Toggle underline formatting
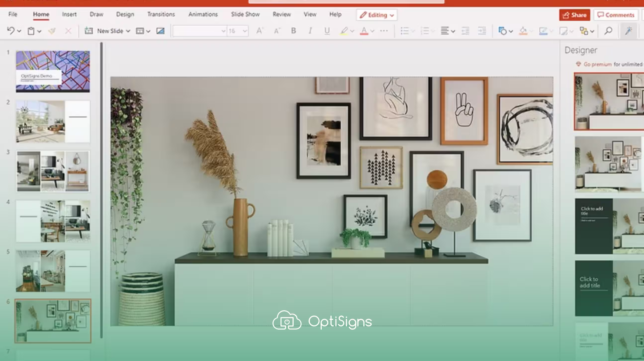This screenshot has width=644, height=361. [x=326, y=31]
